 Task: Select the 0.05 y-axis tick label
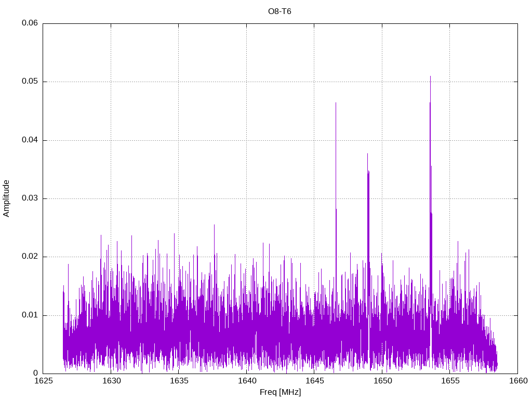pyautogui.click(x=30, y=82)
